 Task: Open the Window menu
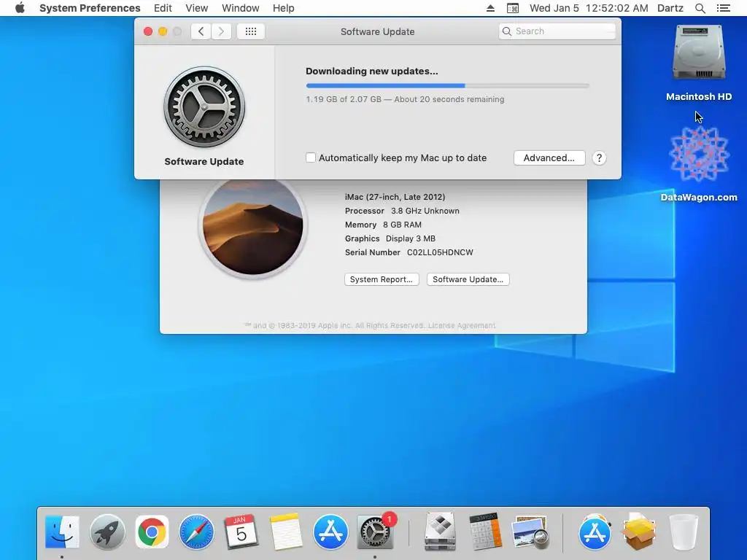tap(241, 8)
